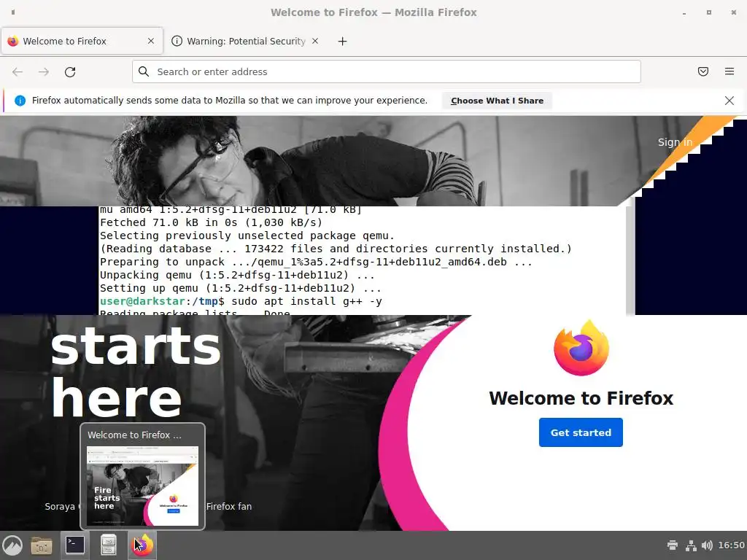Open the desktop applications menu in taskbar
This screenshot has width=747, height=560.
12,545
